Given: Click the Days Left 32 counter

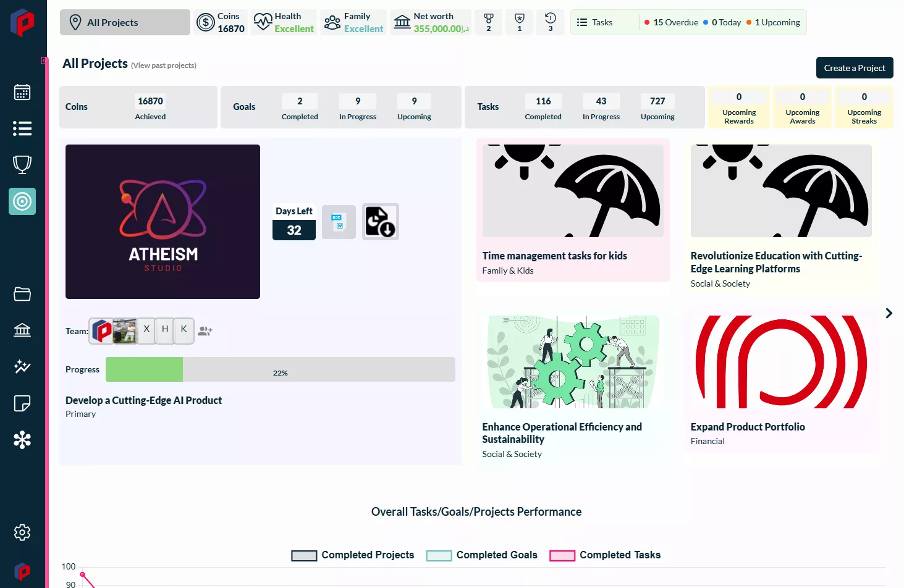Looking at the screenshot, I should (294, 222).
